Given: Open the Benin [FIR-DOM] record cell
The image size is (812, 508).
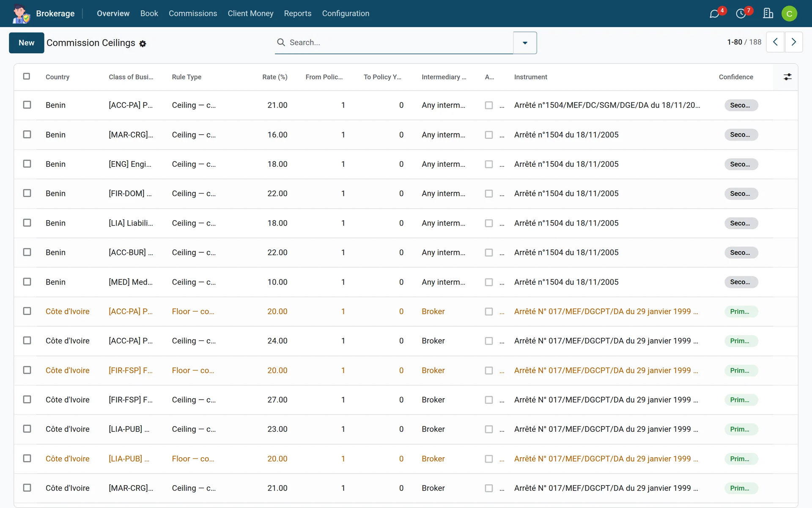Looking at the screenshot, I should pyautogui.click(x=130, y=193).
